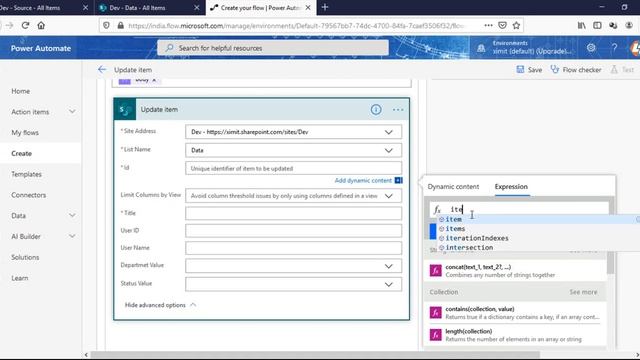
Task: Open Solutions in the left navigation
Action: click(25, 257)
